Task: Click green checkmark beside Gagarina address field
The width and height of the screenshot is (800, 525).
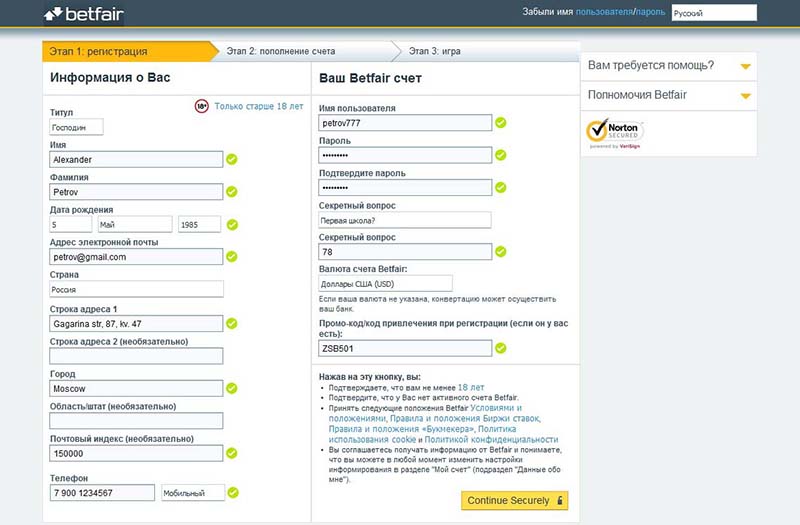Action: coord(232,323)
